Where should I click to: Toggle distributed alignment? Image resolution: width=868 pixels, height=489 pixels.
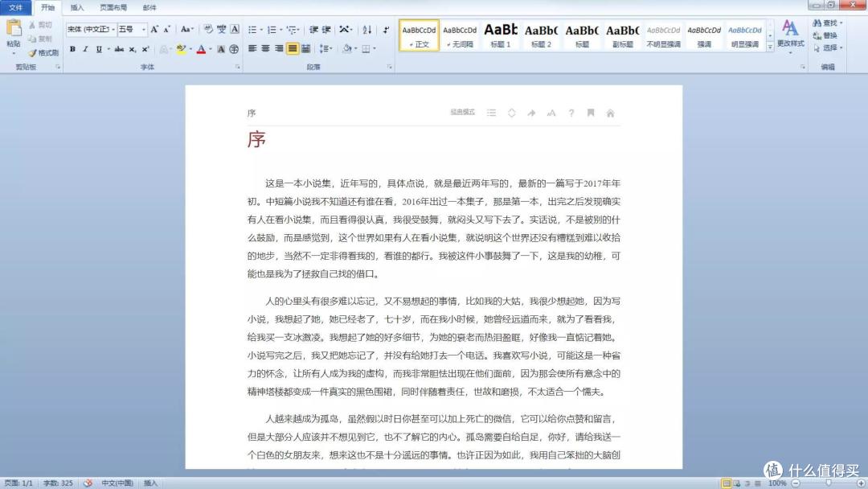305,49
